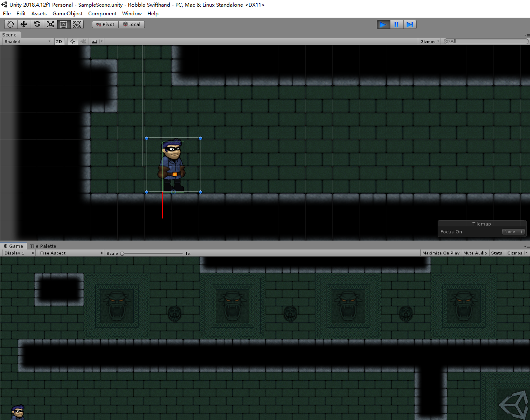Switch to the Tile Palette tab
Image resolution: width=530 pixels, height=420 pixels.
[43, 246]
